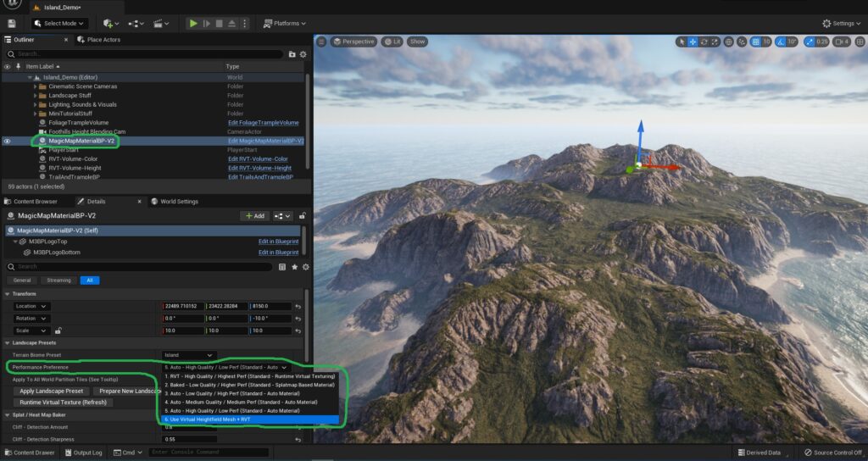Click the Add component button
868x461 pixels.
click(x=254, y=216)
